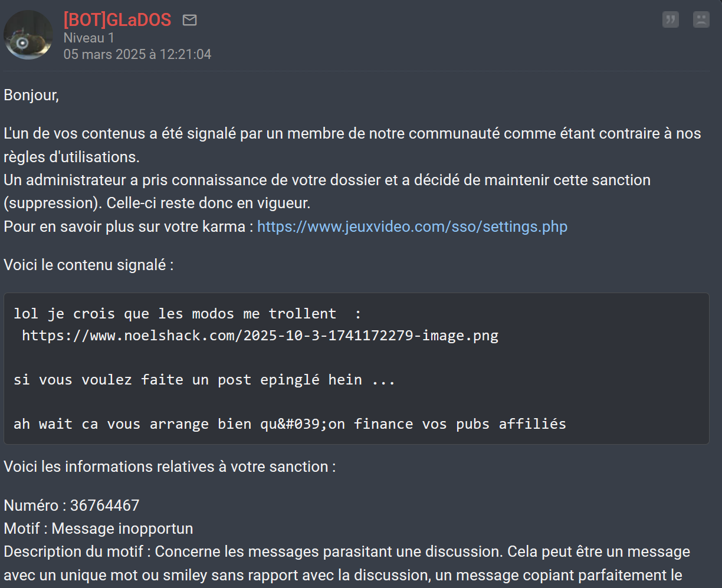722x588 pixels.
Task: Click the 05 mars 2025 timestamp
Action: (x=137, y=55)
